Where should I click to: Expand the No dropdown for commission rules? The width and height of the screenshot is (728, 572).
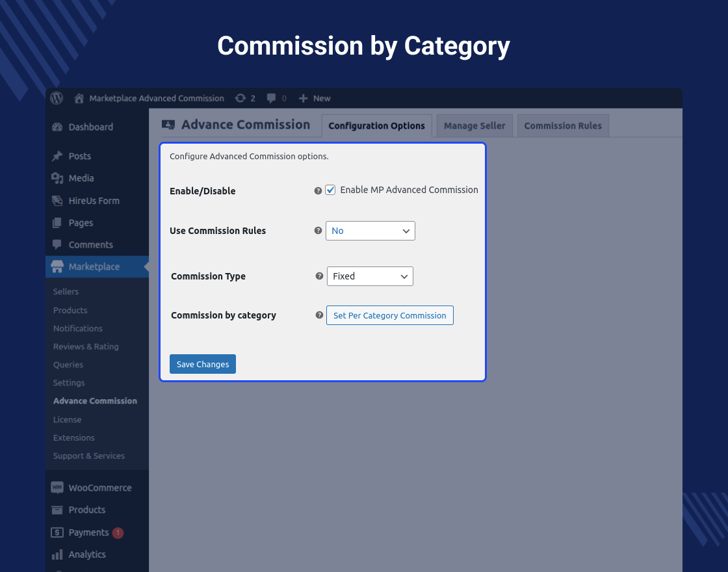click(370, 231)
